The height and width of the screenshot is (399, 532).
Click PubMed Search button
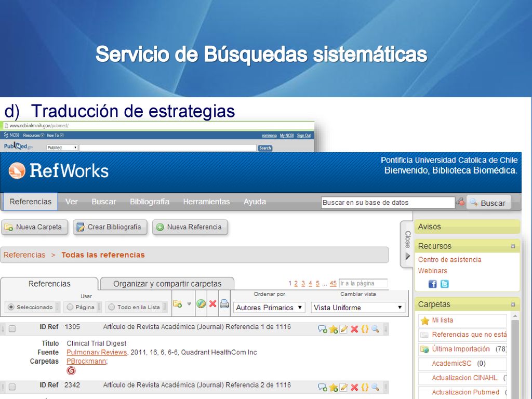pyautogui.click(x=265, y=148)
